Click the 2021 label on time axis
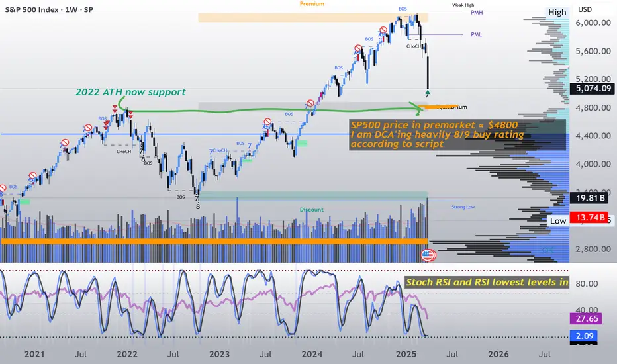The height and width of the screenshot is (364, 617). click(34, 354)
